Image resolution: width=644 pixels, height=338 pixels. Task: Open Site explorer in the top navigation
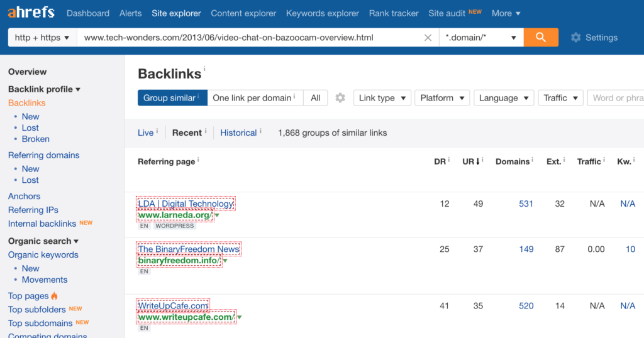tap(176, 13)
